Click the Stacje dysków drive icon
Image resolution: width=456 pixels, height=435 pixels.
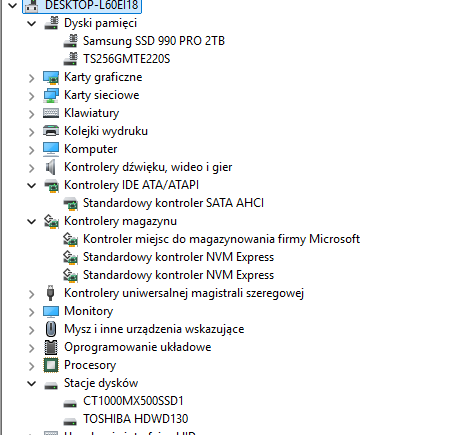(51, 386)
